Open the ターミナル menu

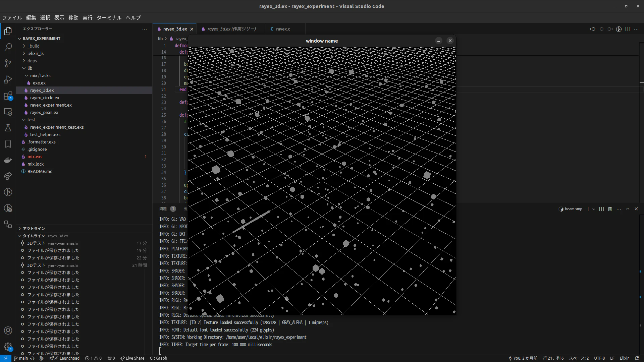pos(109,18)
